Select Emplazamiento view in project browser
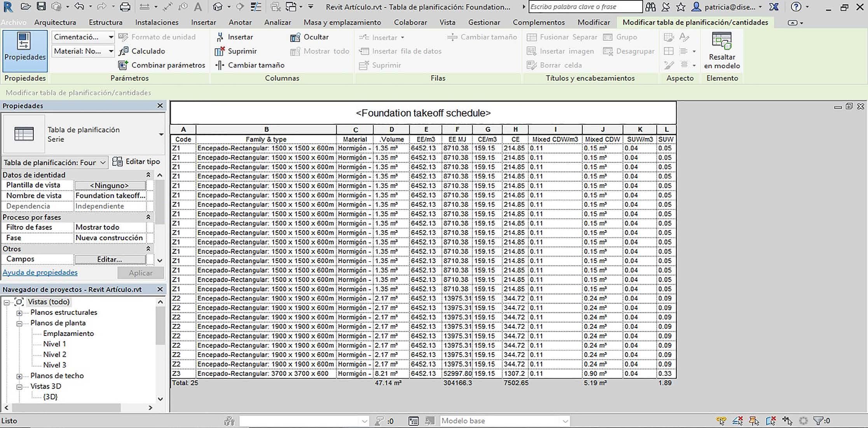This screenshot has width=868, height=428. (x=68, y=334)
